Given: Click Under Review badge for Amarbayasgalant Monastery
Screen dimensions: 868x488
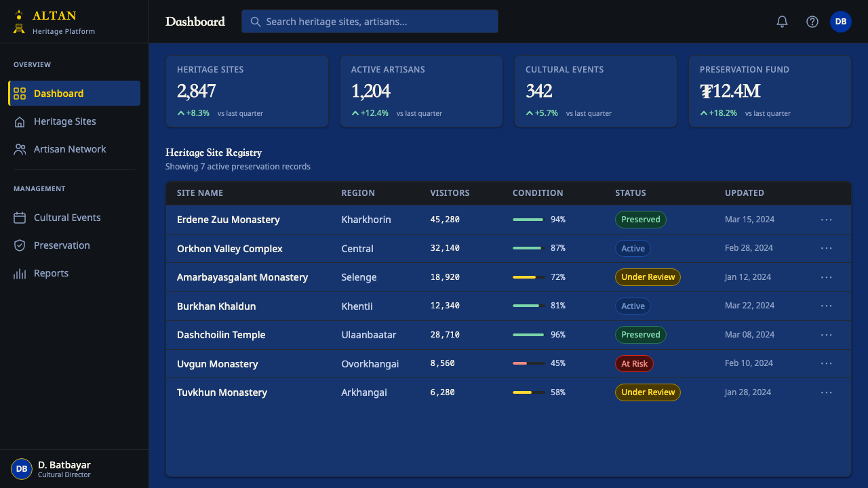Looking at the screenshot, I should pos(648,277).
